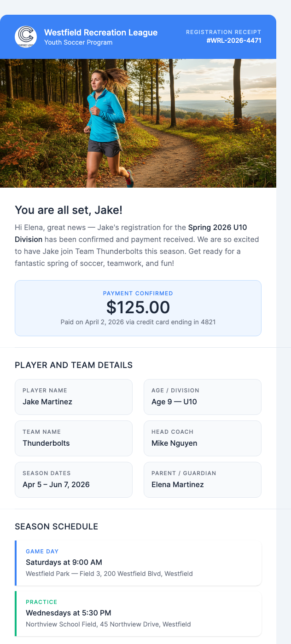Image resolution: width=291 pixels, height=644 pixels.
Task: Open the Practice Wednesdays schedule entry
Action: click(x=138, y=612)
